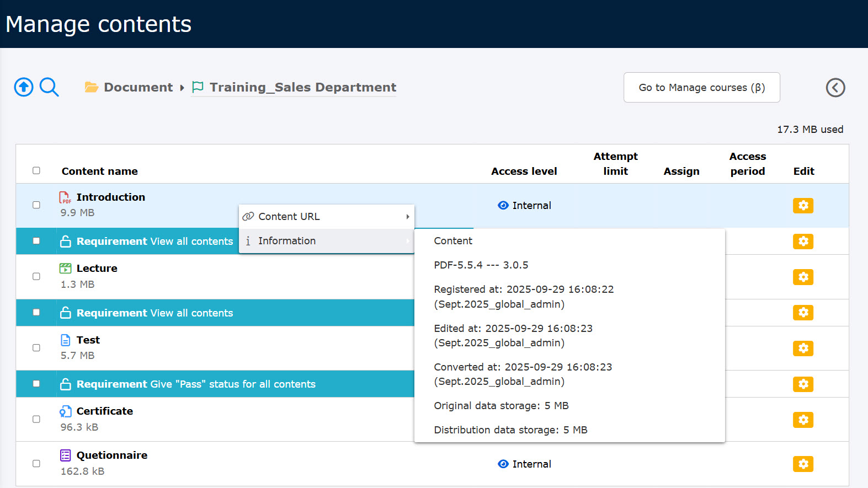Click the Introduction PDF file icon

pos(65,197)
